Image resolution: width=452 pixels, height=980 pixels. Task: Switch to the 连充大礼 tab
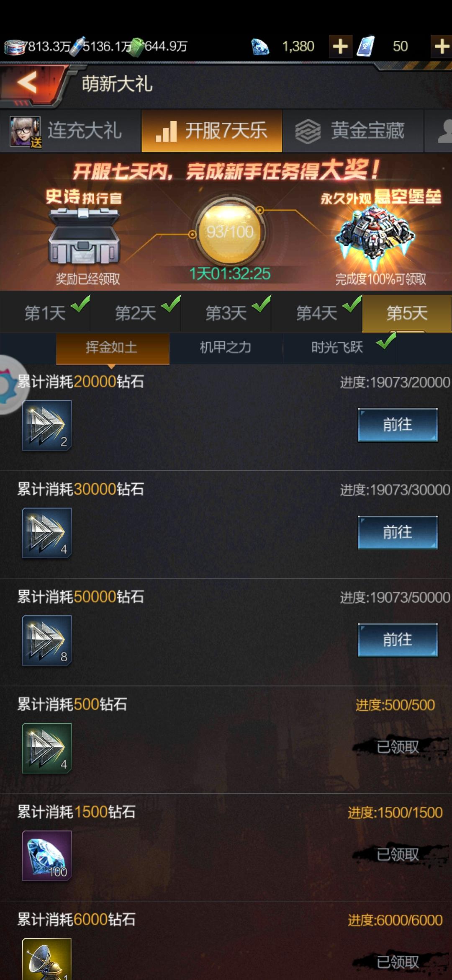[x=70, y=131]
